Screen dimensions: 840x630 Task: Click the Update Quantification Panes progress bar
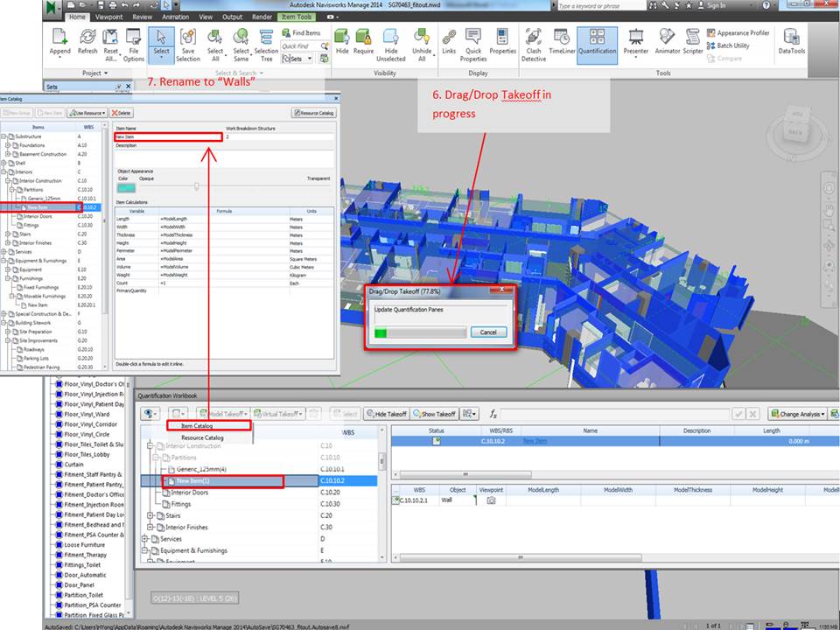click(x=420, y=332)
